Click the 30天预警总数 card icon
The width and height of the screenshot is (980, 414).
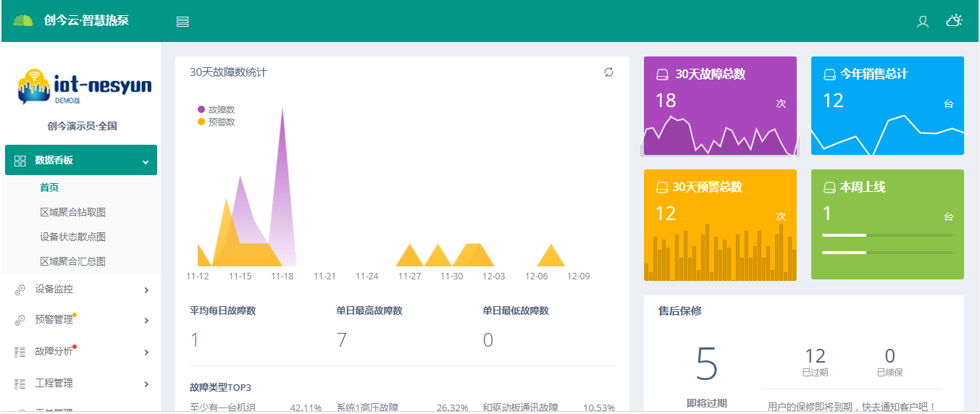point(662,187)
